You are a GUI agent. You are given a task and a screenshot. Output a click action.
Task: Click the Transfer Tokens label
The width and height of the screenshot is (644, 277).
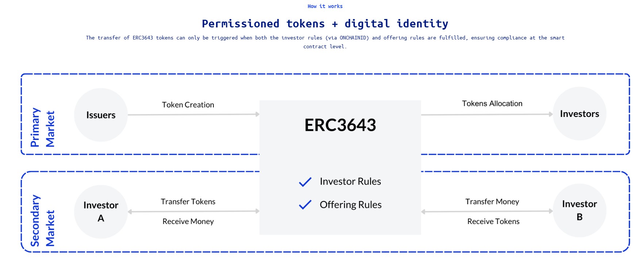188,202
